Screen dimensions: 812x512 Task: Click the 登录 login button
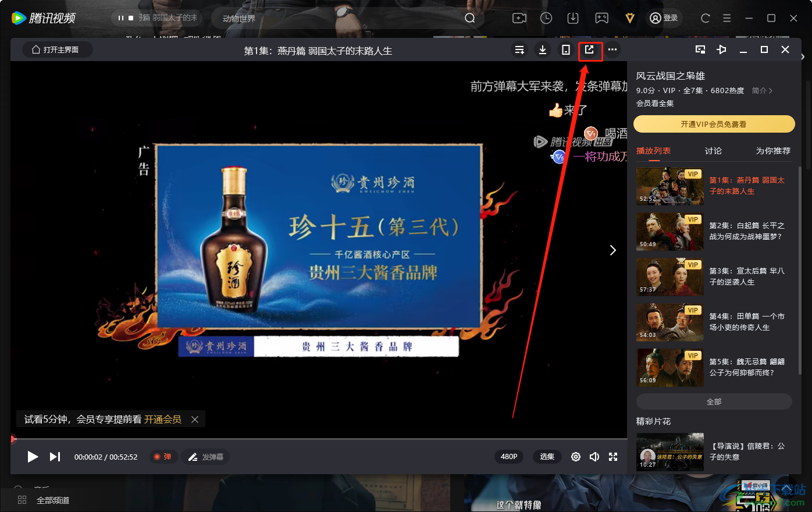664,18
